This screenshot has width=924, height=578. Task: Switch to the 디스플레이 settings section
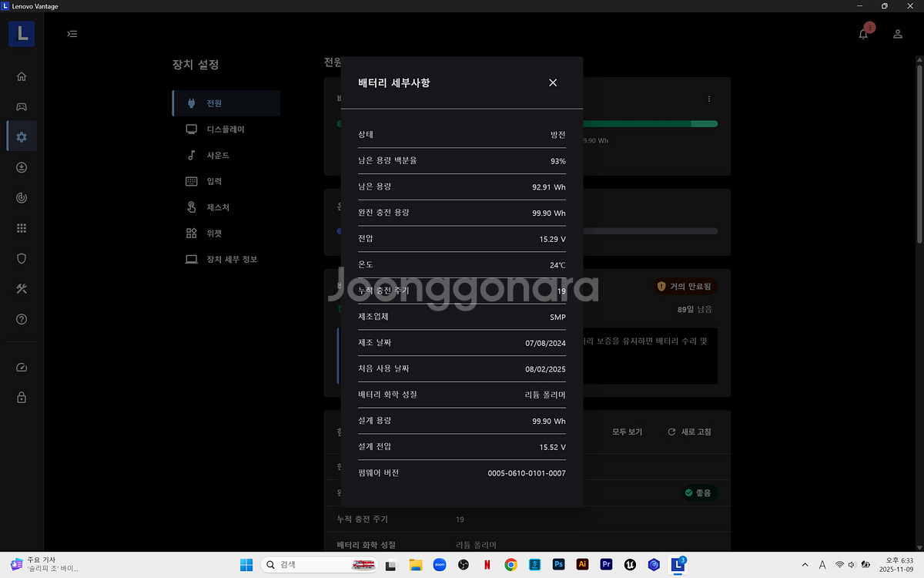pyautogui.click(x=226, y=129)
